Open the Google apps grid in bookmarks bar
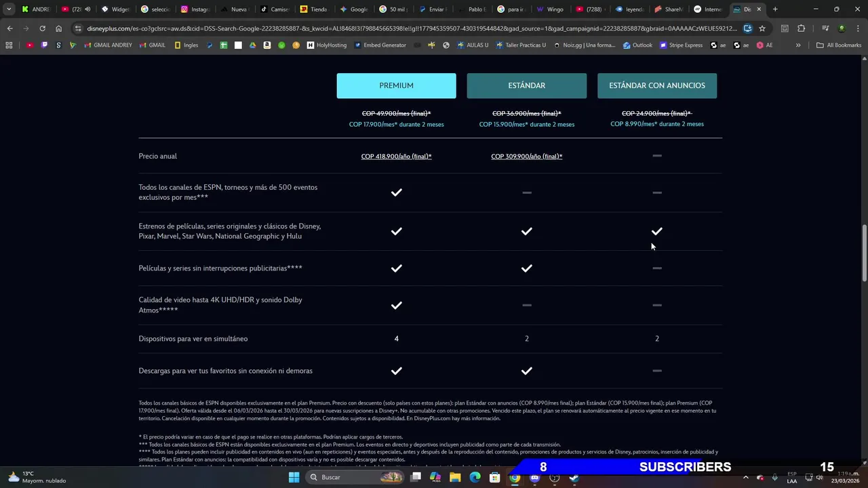 pos(9,45)
